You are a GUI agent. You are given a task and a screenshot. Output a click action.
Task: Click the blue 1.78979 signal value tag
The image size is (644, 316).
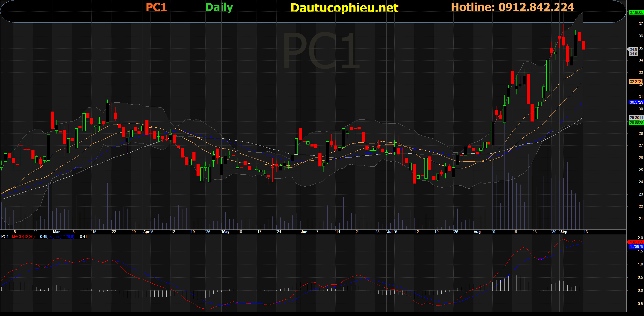(x=636, y=247)
